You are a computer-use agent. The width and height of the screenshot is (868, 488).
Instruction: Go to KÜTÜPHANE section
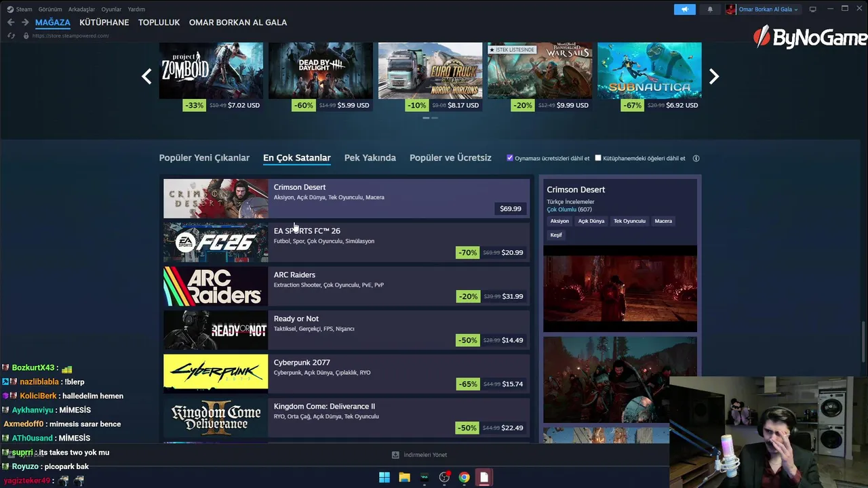(104, 22)
